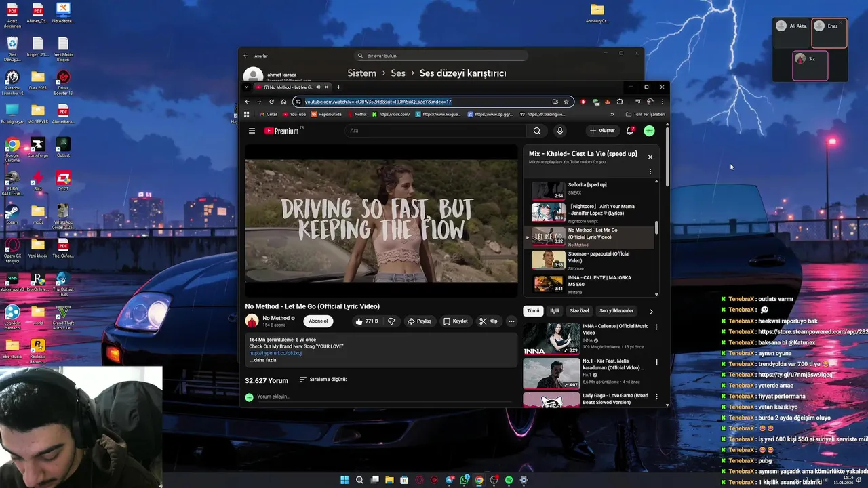Screen dimensions: 868x488
Task: Start voice search with the microphone icon
Action: 559,131
